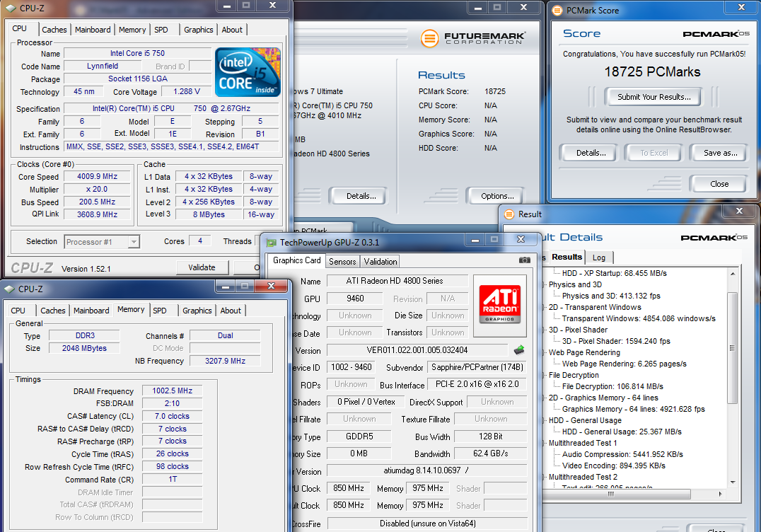Click the Bus Interface field in GPU-Z
This screenshot has width=761, height=532.
(x=477, y=384)
